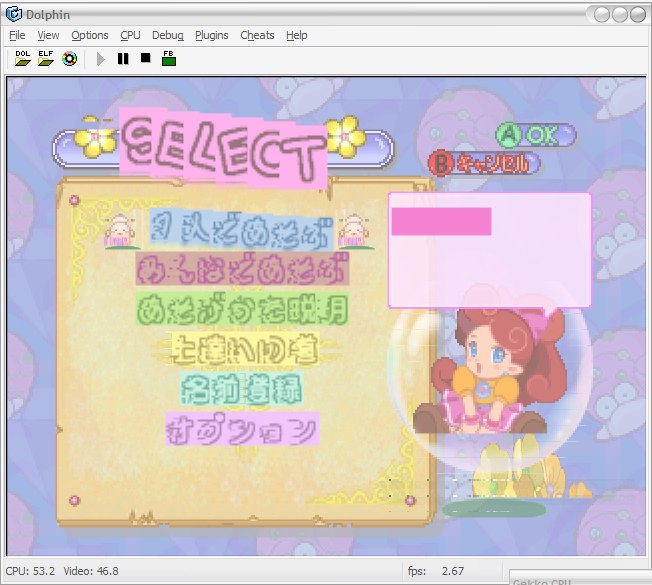
Task: Open the Plugins menu
Action: pos(212,35)
